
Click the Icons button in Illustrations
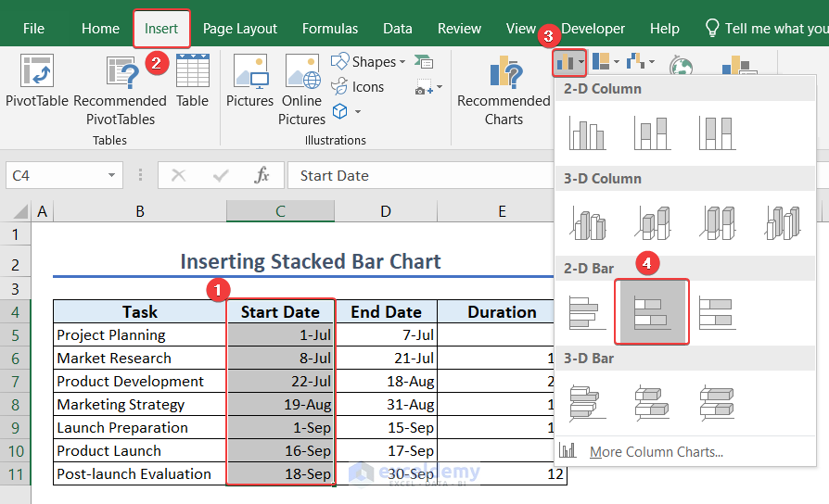pyautogui.click(x=358, y=87)
